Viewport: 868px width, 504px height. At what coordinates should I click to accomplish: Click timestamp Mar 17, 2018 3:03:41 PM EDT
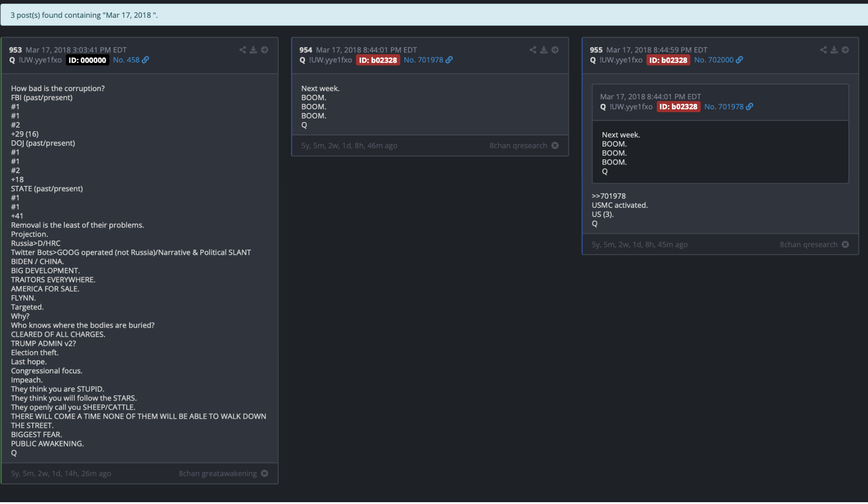coord(76,50)
